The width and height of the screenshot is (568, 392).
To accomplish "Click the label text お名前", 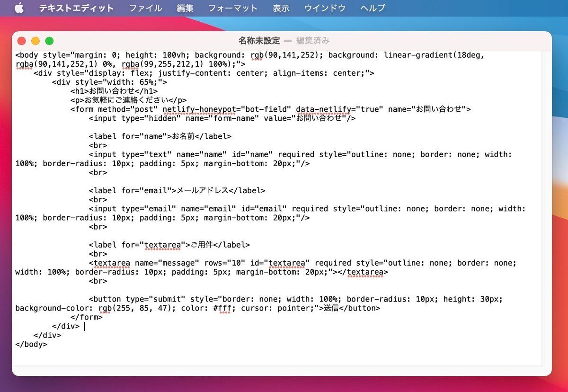I will [183, 136].
